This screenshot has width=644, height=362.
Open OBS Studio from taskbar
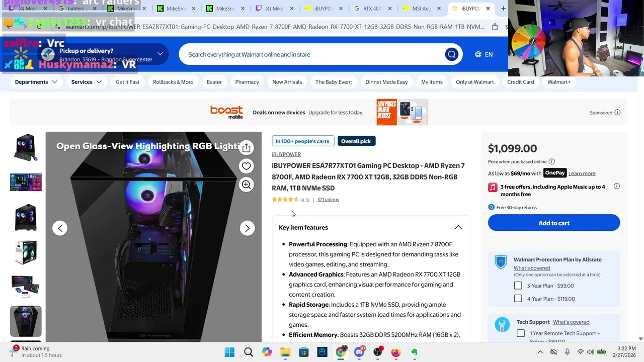click(378, 352)
